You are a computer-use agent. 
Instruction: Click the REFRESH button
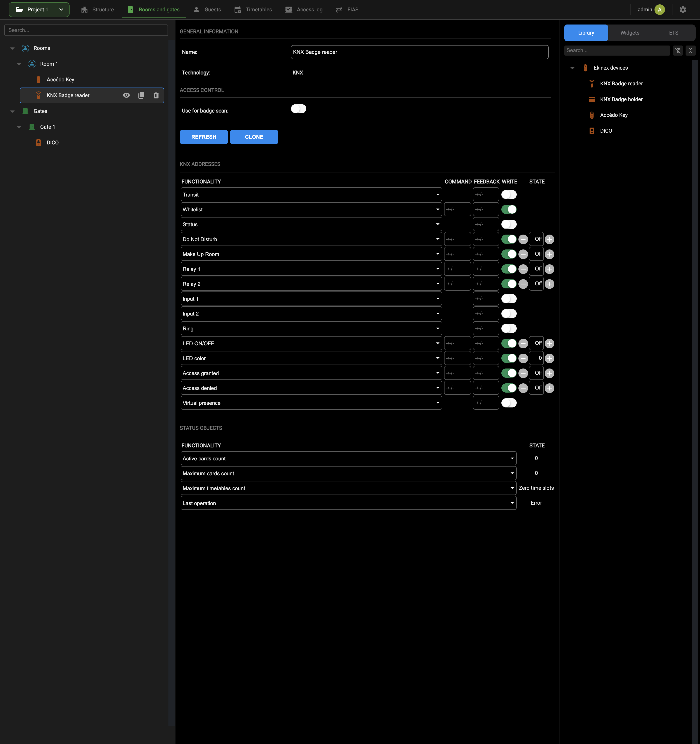pos(203,137)
